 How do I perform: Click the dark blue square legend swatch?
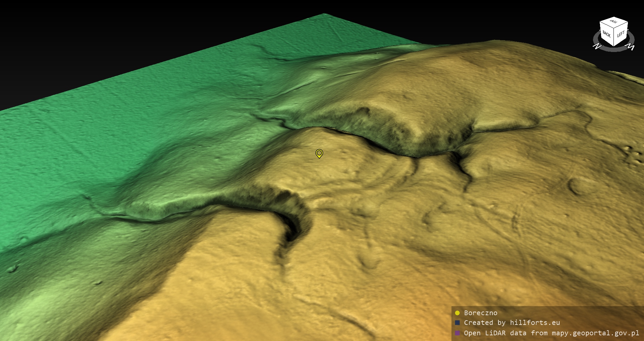pyautogui.click(x=457, y=323)
